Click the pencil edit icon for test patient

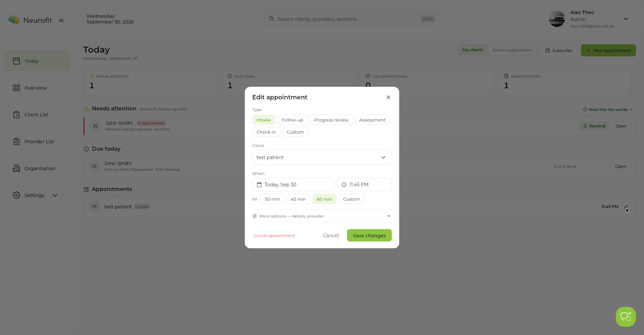[x=626, y=207]
